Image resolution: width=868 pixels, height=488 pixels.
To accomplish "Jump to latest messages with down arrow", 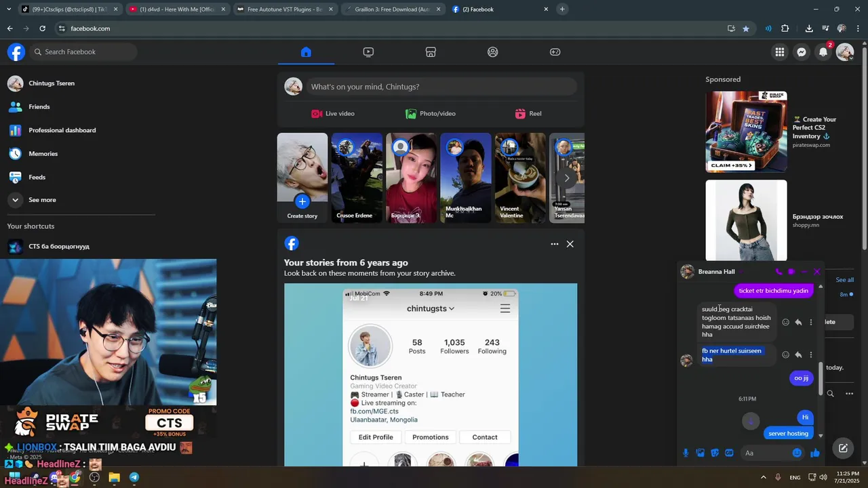I will pyautogui.click(x=751, y=421).
